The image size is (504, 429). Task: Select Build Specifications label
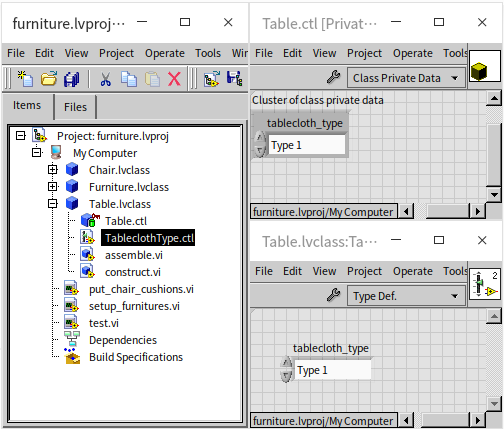pos(136,357)
